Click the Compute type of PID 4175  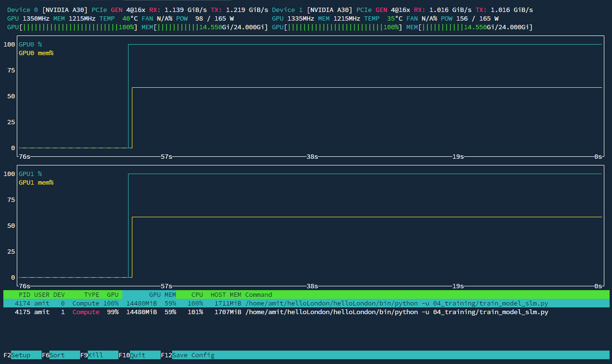click(x=85, y=312)
